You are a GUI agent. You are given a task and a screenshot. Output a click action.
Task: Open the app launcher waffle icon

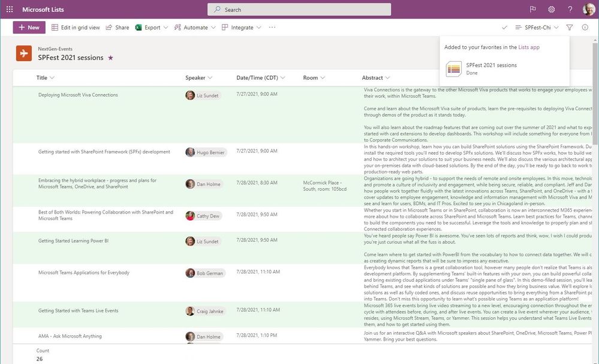10,9
